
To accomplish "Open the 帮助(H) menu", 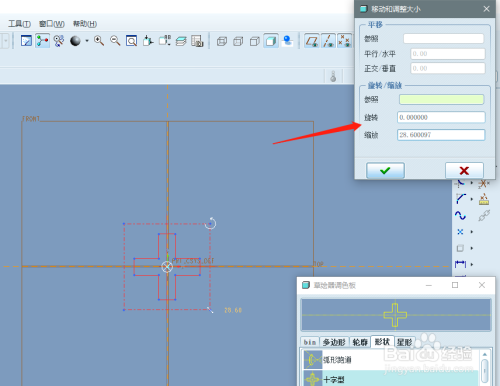I will [85, 24].
